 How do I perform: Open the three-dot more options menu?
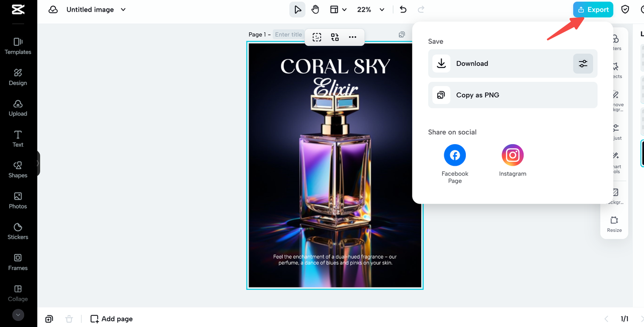353,37
